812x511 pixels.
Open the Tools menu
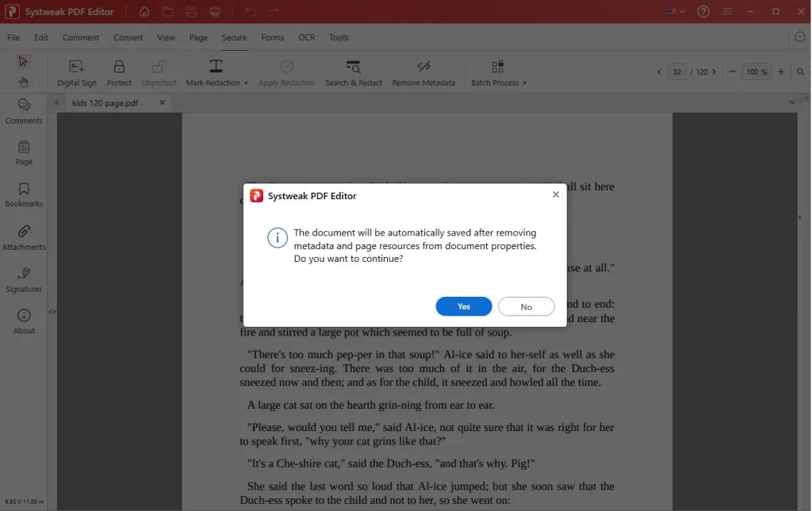(x=339, y=37)
